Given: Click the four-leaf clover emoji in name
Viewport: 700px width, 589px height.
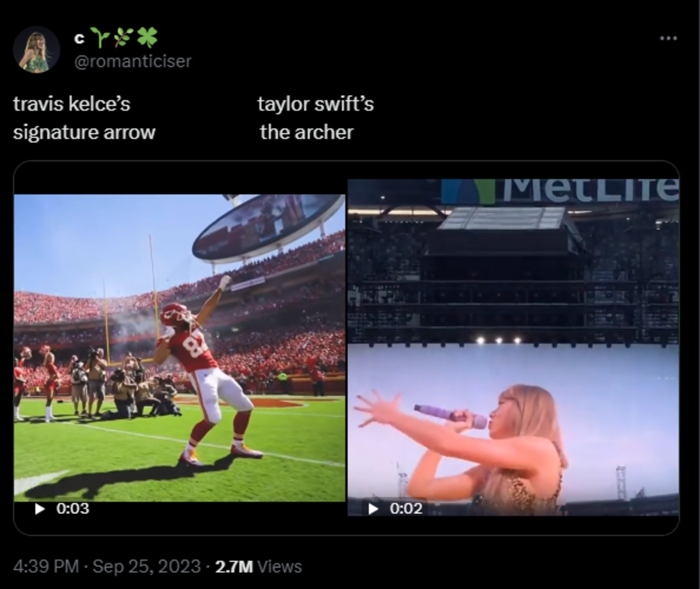Looking at the screenshot, I should click(x=147, y=38).
